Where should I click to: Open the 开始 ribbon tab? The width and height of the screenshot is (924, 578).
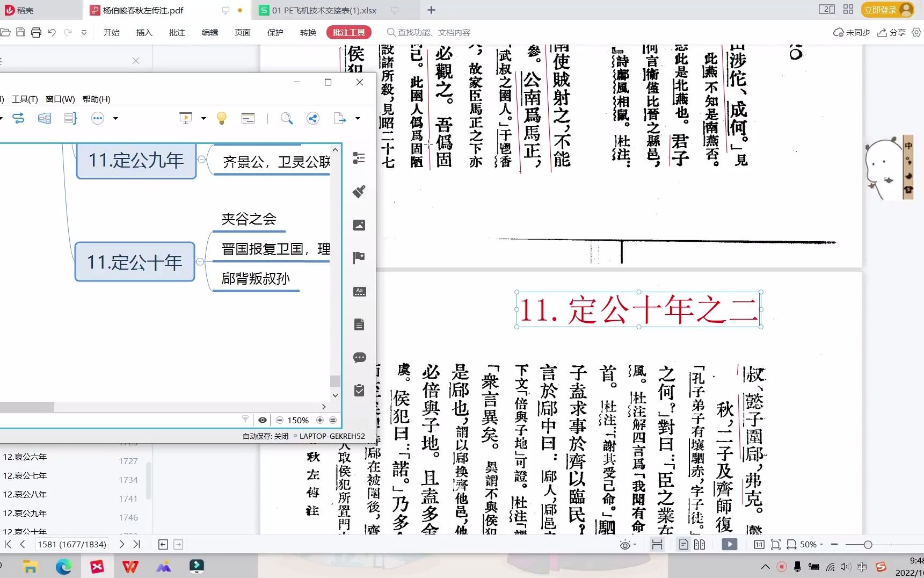[x=112, y=32]
